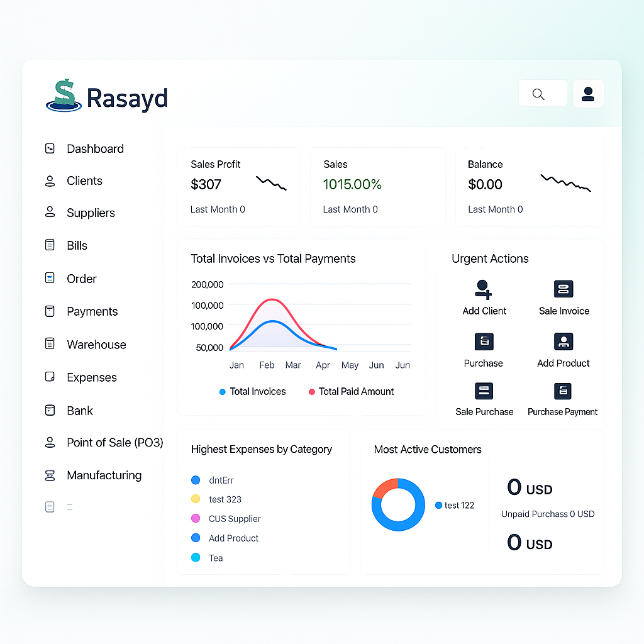Click the test 122 legend dot

[x=438, y=505]
